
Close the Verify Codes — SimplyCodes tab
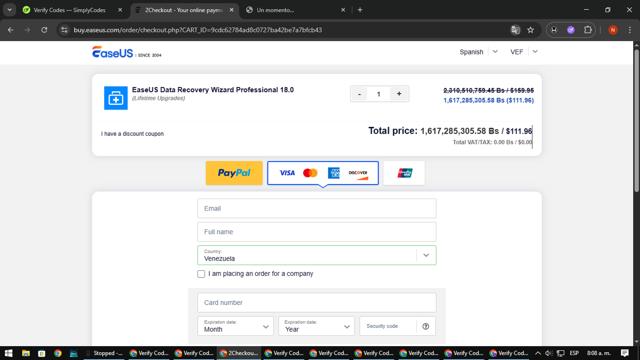[x=120, y=10]
